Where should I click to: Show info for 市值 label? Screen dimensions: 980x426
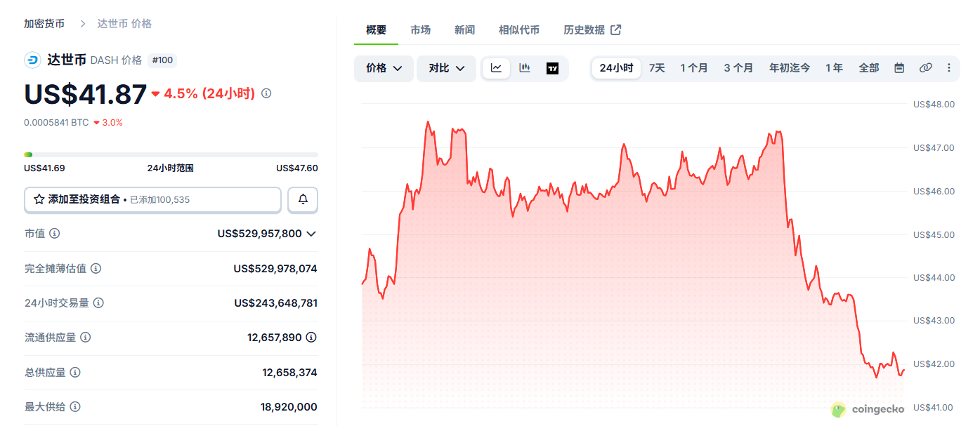click(x=54, y=233)
